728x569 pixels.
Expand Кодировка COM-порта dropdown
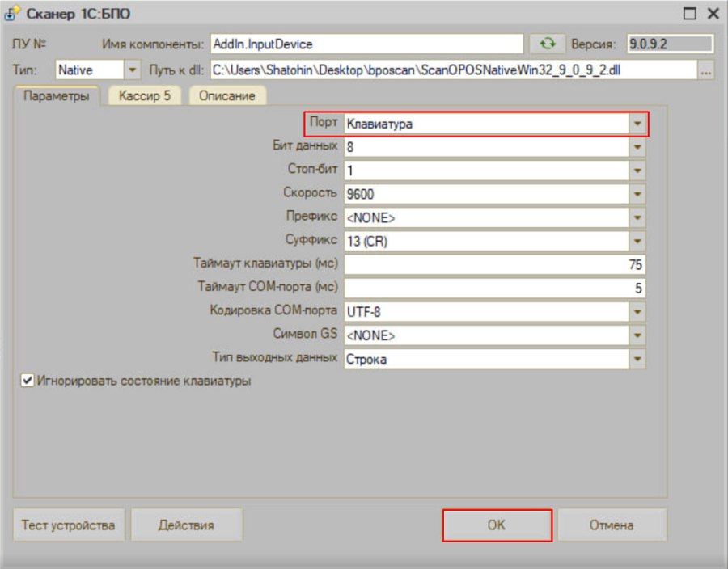637,312
